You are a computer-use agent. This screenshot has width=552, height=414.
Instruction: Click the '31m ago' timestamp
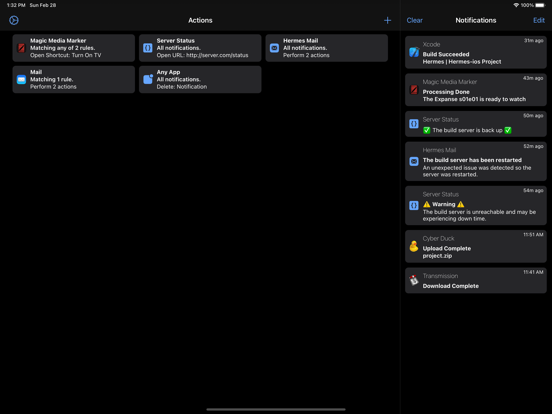click(x=533, y=41)
